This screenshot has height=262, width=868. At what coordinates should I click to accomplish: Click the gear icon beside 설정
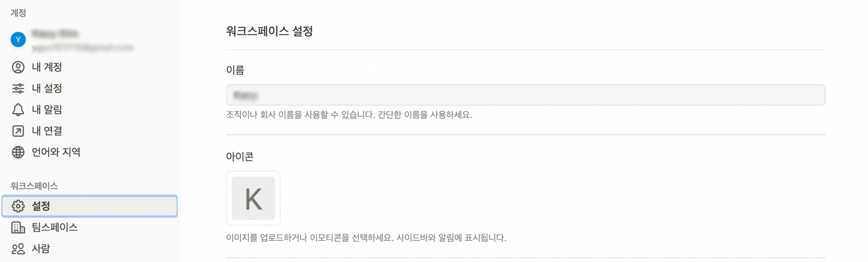point(18,206)
